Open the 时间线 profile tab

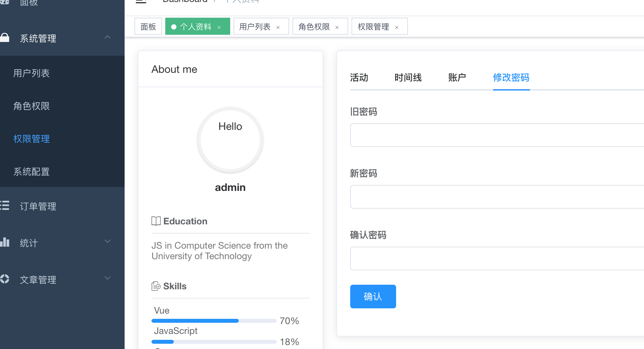point(408,78)
